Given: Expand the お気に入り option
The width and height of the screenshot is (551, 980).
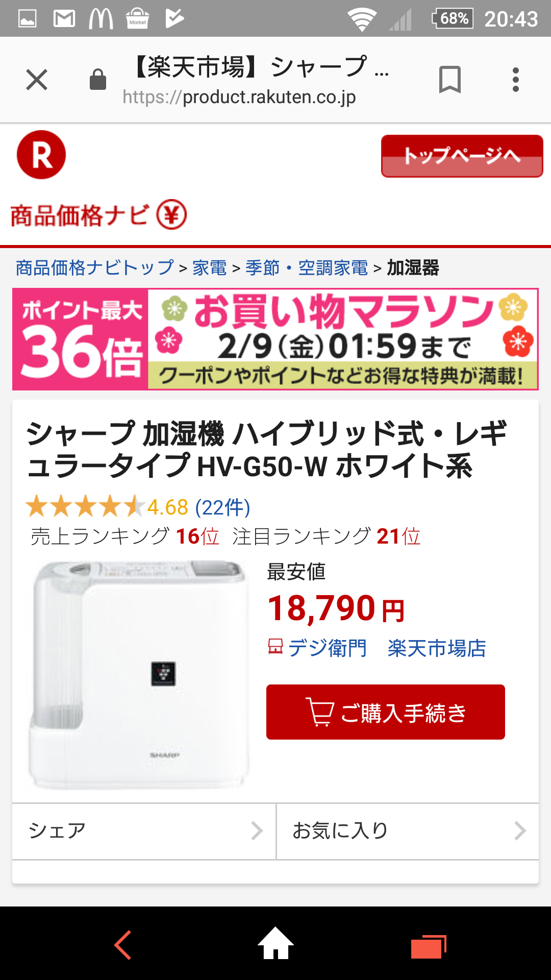Looking at the screenshot, I should [x=408, y=831].
